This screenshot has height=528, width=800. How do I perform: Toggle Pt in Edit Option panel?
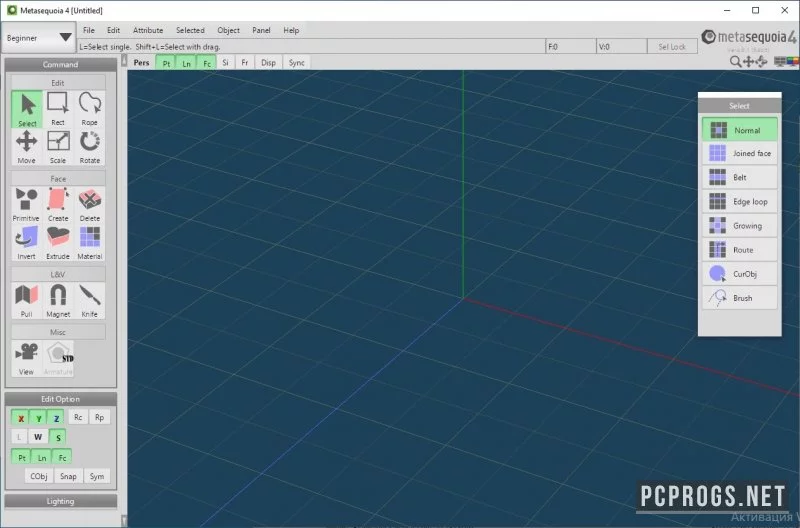coord(21,457)
